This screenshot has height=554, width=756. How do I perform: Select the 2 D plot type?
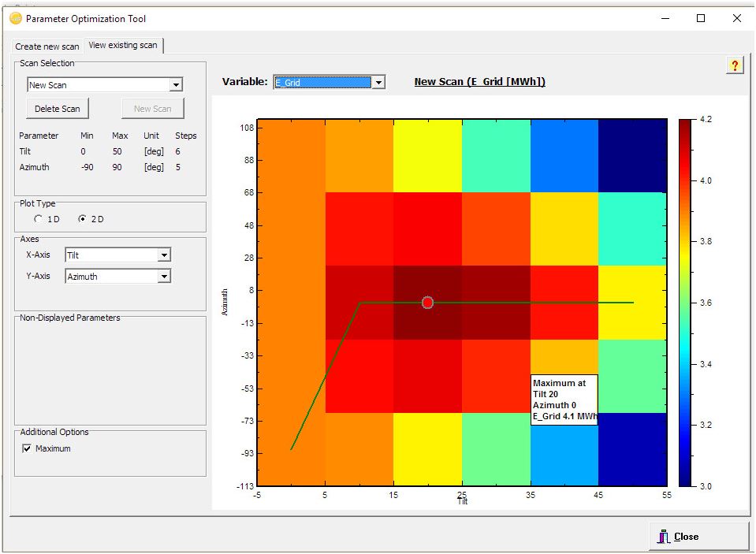[x=82, y=219]
